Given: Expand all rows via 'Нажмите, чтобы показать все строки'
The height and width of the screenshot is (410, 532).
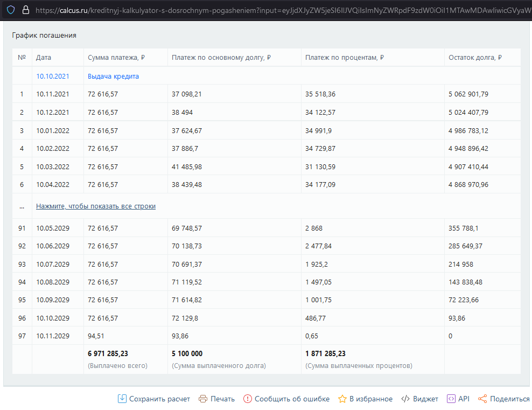Looking at the screenshot, I should coord(96,206).
